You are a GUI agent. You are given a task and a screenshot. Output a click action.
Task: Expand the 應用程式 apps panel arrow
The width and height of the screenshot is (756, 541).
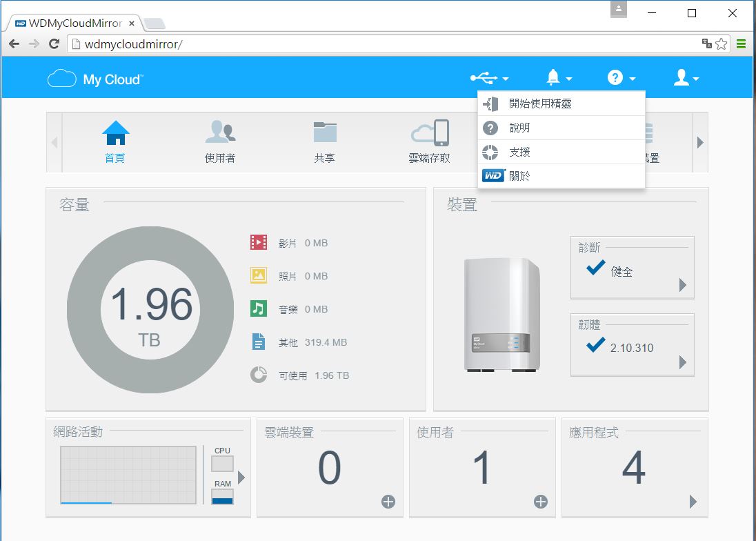coord(693,502)
